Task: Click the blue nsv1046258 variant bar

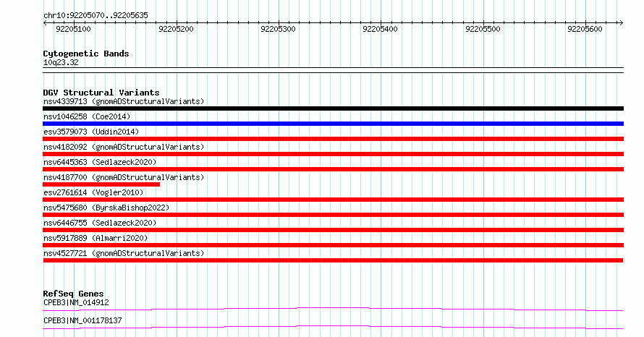Action: (x=333, y=124)
